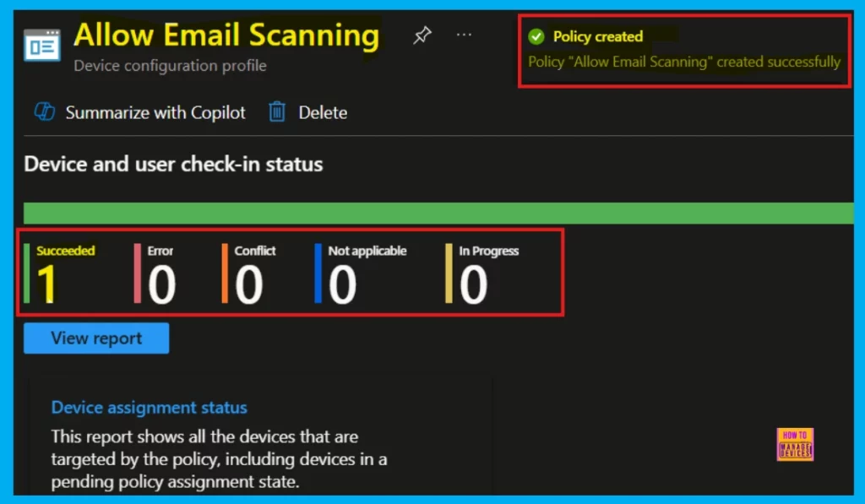Pin the Allow Email Scanning profile
The height and width of the screenshot is (504, 865).
pyautogui.click(x=422, y=35)
